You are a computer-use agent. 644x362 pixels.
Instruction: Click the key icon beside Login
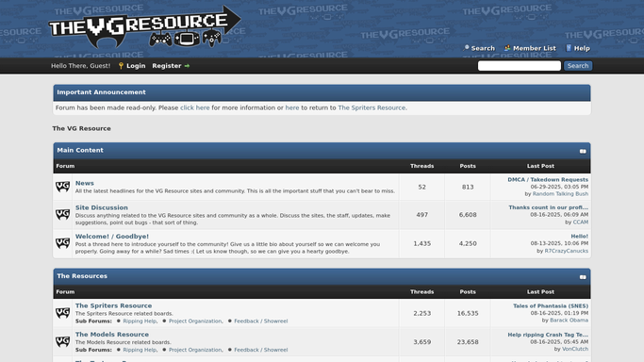tap(121, 66)
